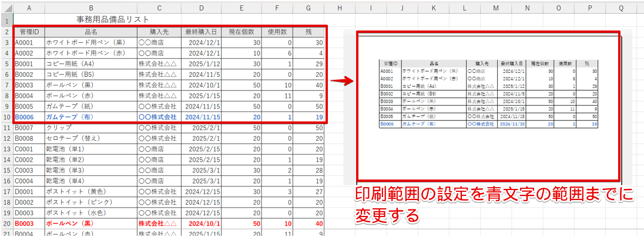Click the 現在個数 value 50 in クリップ row

pos(242,127)
